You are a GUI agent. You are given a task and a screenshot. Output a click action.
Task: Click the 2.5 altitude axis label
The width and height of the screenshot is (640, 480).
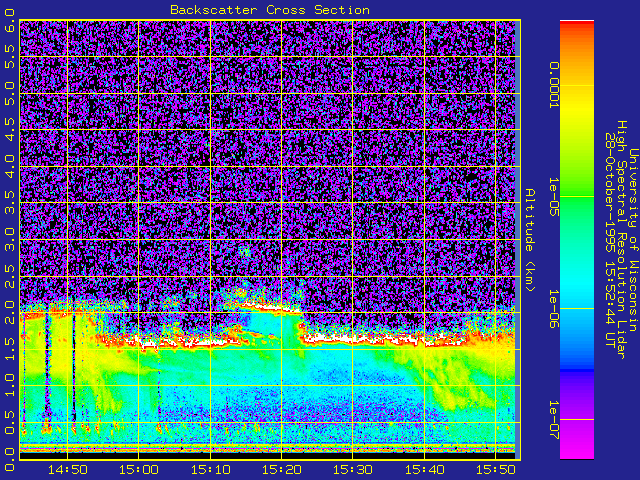tap(9, 276)
